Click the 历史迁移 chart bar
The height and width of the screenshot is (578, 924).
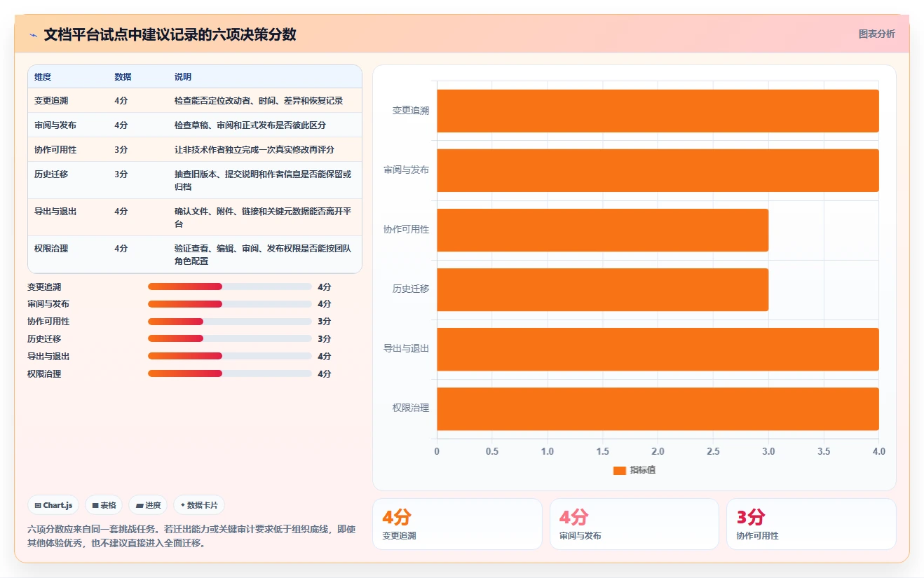click(602, 289)
